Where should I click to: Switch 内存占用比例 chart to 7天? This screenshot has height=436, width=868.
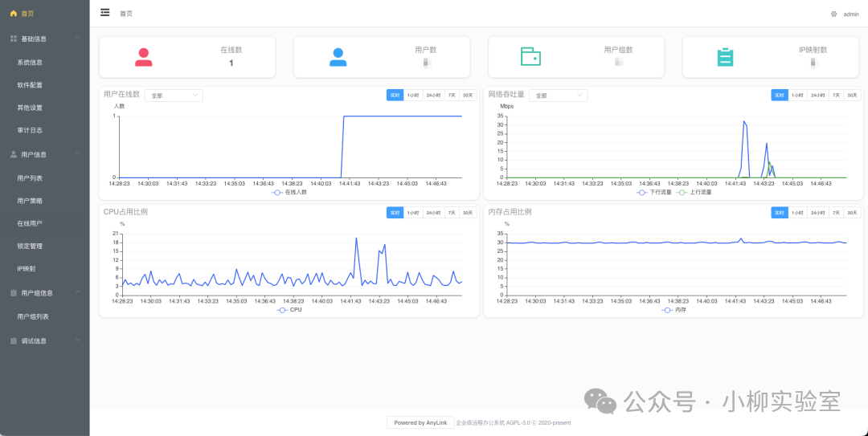[x=837, y=213]
